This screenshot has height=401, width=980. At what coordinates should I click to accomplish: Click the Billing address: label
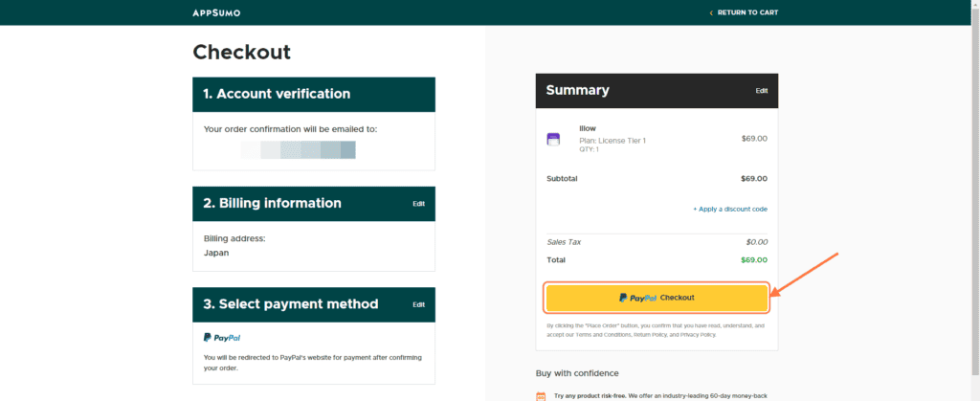click(234, 238)
